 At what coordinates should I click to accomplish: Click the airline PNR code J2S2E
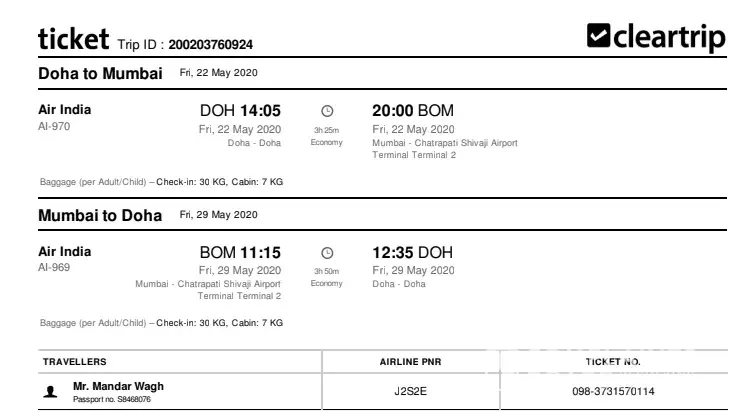[x=410, y=391]
